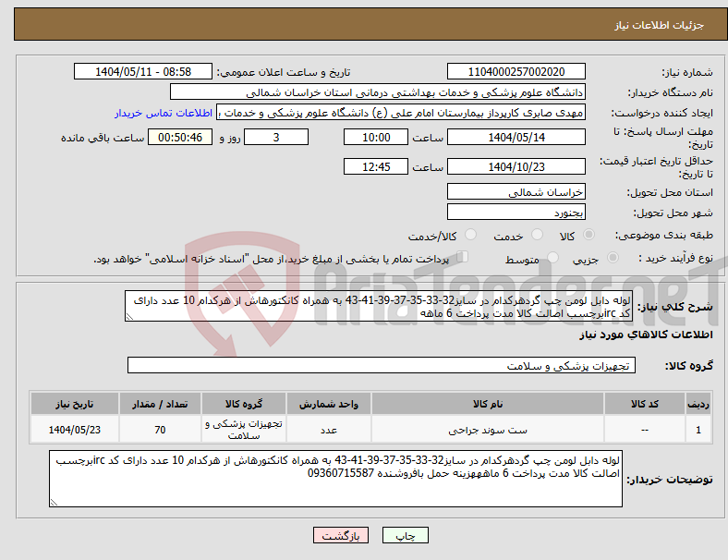Select the کالا/خدمت radio button
The height and width of the screenshot is (560, 728).
[x=471, y=235]
